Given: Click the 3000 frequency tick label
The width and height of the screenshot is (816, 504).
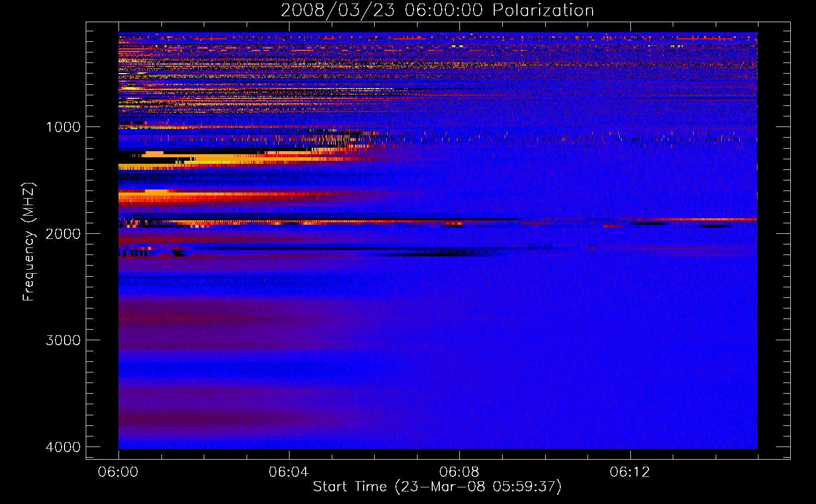Looking at the screenshot, I should (x=63, y=340).
